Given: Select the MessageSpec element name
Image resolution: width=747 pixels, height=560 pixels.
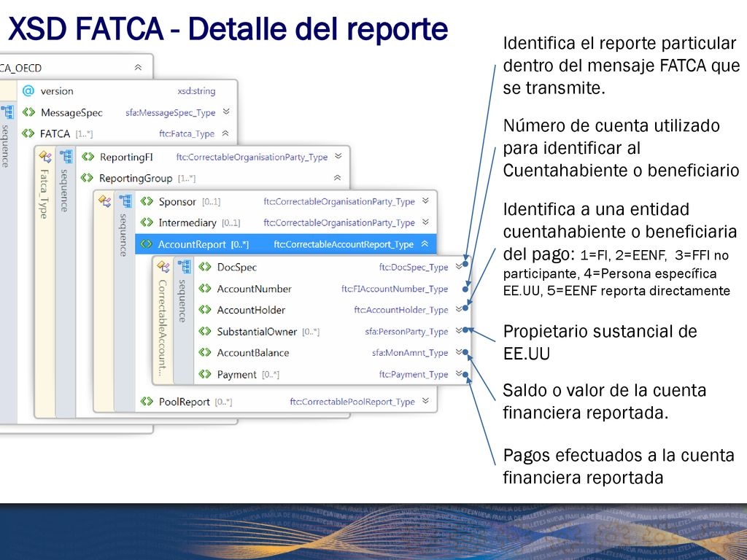Looking at the screenshot, I should click(x=71, y=112).
